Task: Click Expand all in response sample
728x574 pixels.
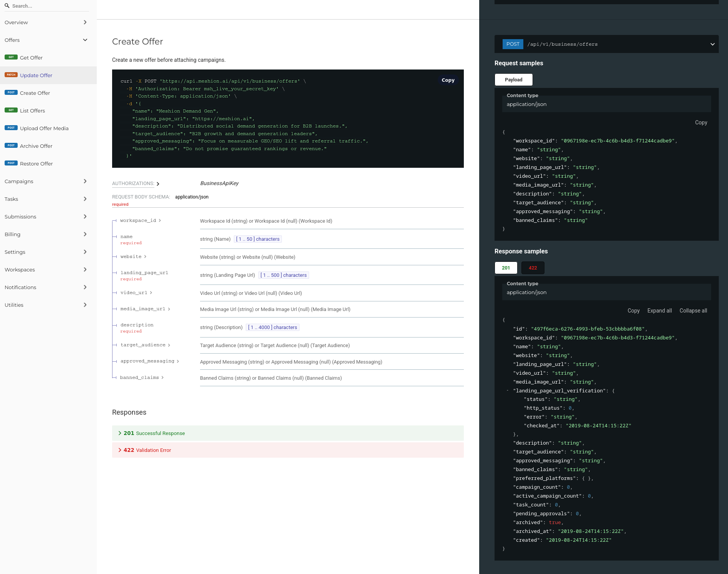Action: coord(659,311)
